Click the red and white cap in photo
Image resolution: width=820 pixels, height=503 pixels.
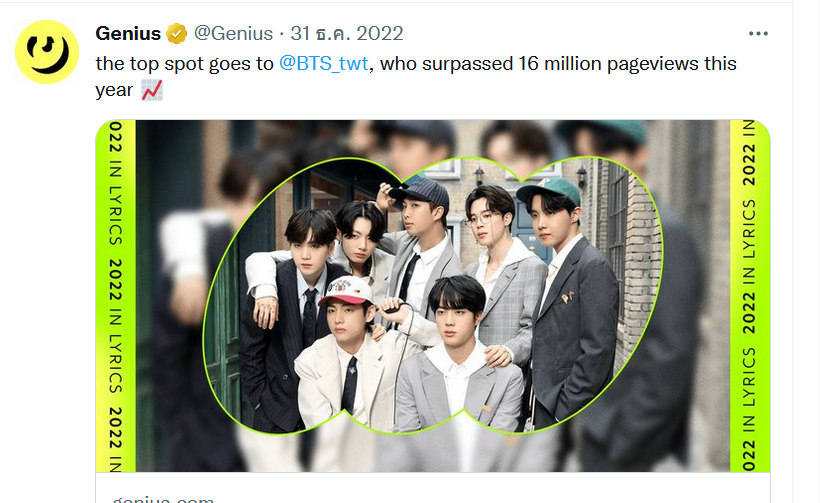click(x=346, y=291)
